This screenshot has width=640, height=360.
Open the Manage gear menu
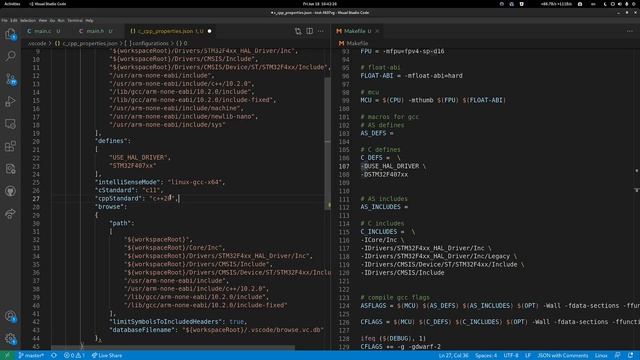coord(10,338)
